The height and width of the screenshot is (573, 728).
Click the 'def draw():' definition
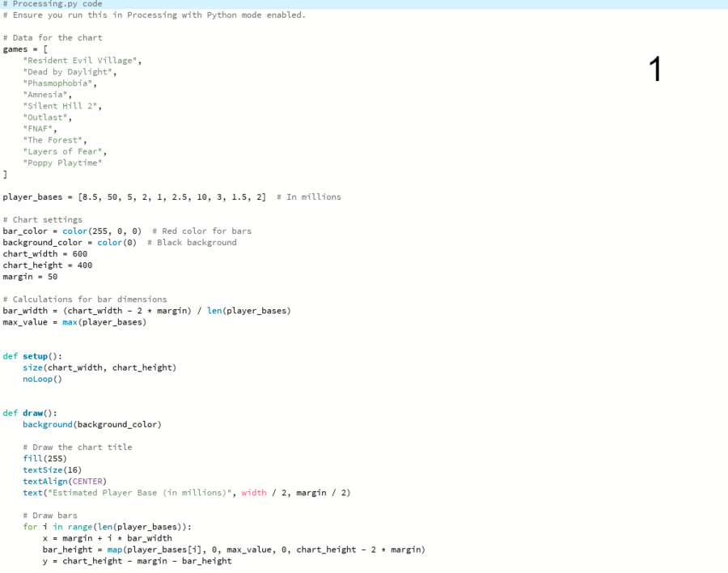(x=30, y=413)
